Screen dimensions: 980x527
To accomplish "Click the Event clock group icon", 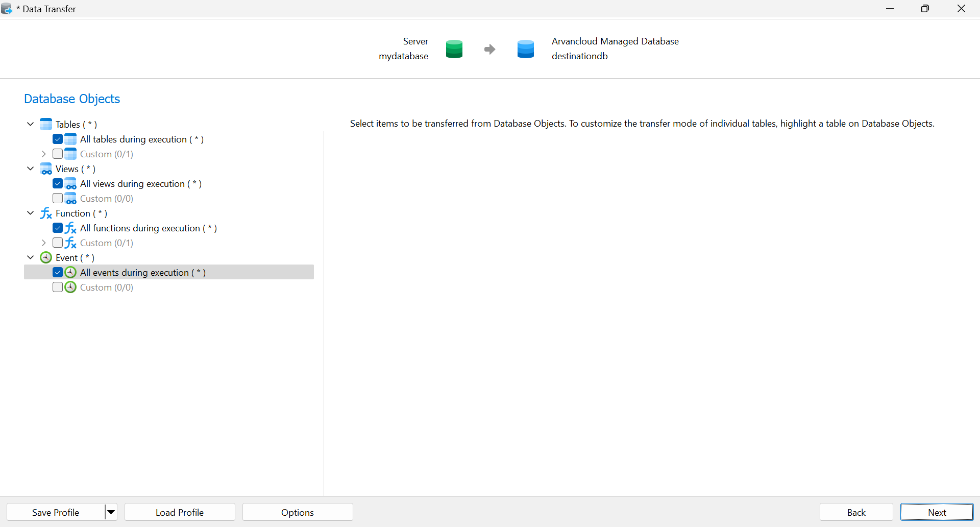I will pyautogui.click(x=46, y=257).
